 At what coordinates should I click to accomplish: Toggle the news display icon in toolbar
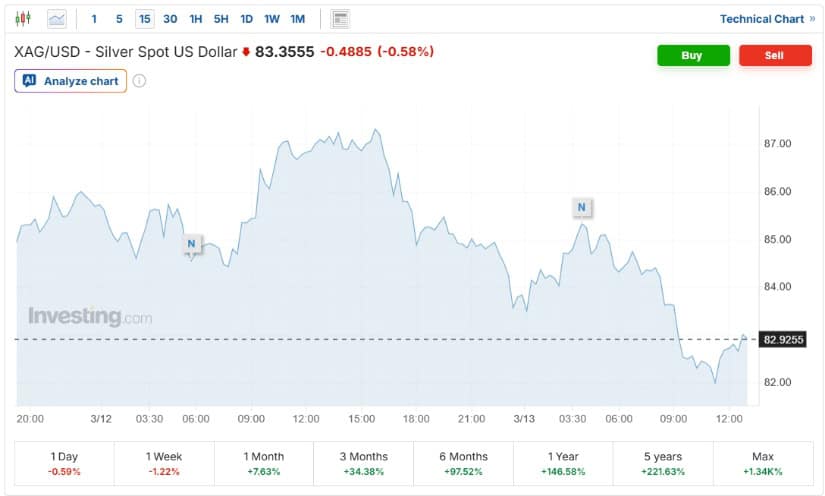(340, 19)
